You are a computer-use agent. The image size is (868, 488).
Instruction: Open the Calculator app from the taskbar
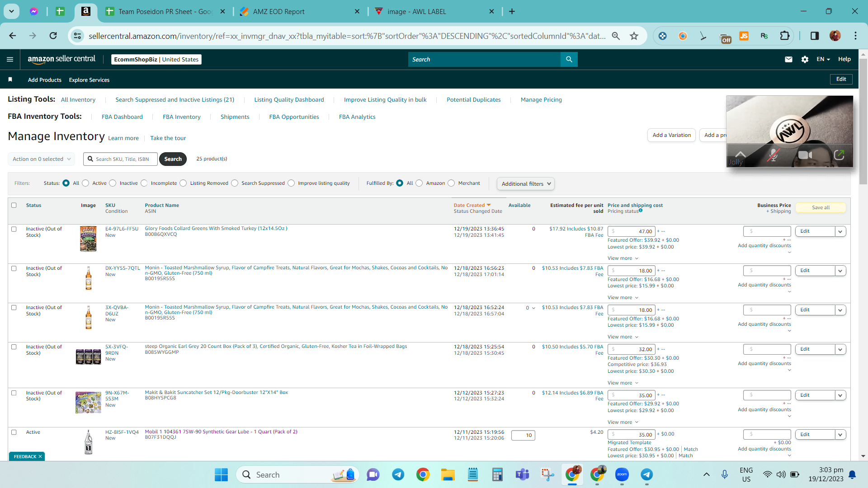(497, 474)
